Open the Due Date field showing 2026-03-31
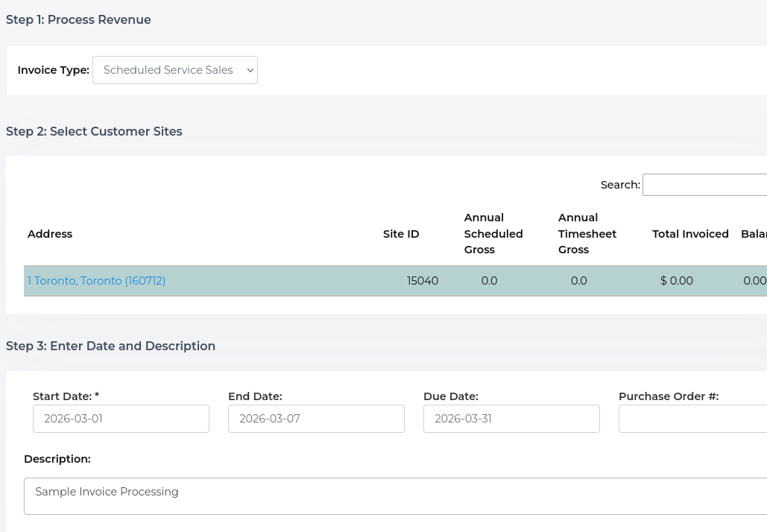767x532 pixels. pyautogui.click(x=511, y=419)
